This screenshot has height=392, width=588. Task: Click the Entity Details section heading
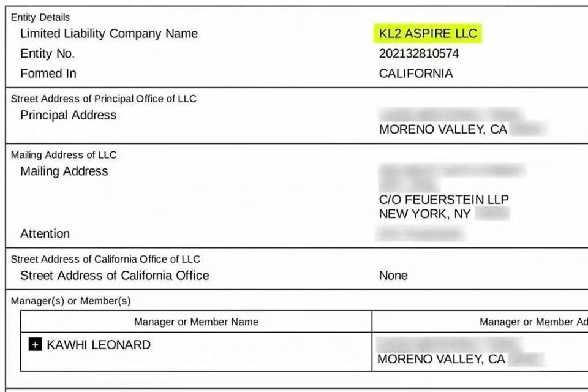[x=40, y=17]
